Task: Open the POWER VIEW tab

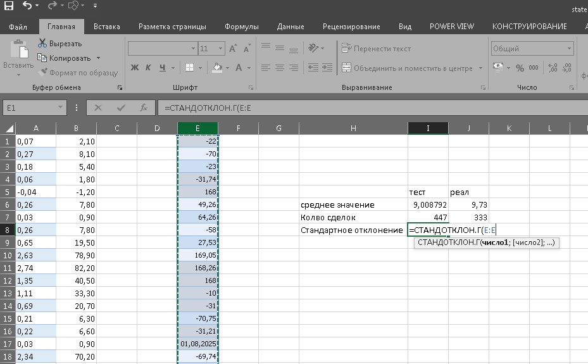Action: [452, 27]
